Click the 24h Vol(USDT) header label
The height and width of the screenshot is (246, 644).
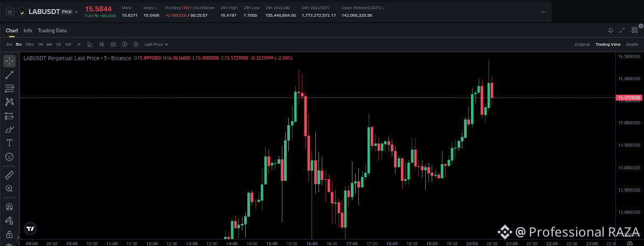click(x=315, y=8)
